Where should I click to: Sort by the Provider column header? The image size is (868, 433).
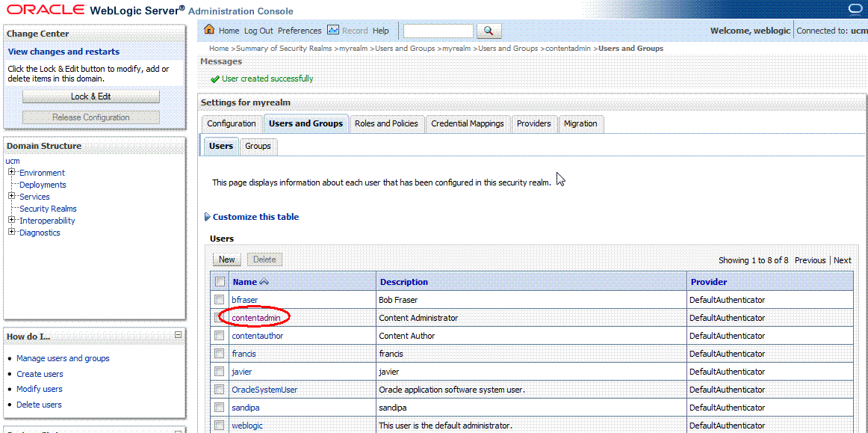(709, 282)
